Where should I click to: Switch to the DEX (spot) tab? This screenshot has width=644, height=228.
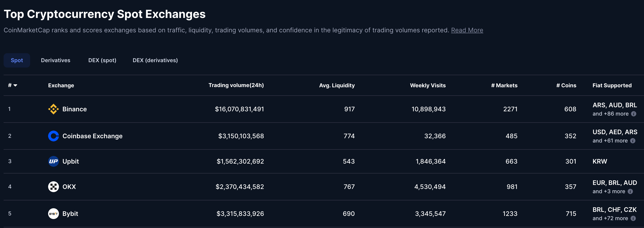pyautogui.click(x=102, y=60)
